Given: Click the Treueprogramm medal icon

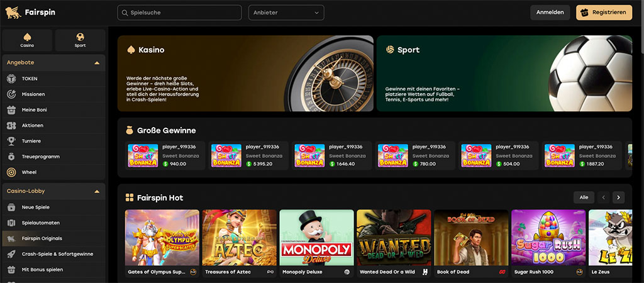Looking at the screenshot, I should pyautogui.click(x=11, y=157).
